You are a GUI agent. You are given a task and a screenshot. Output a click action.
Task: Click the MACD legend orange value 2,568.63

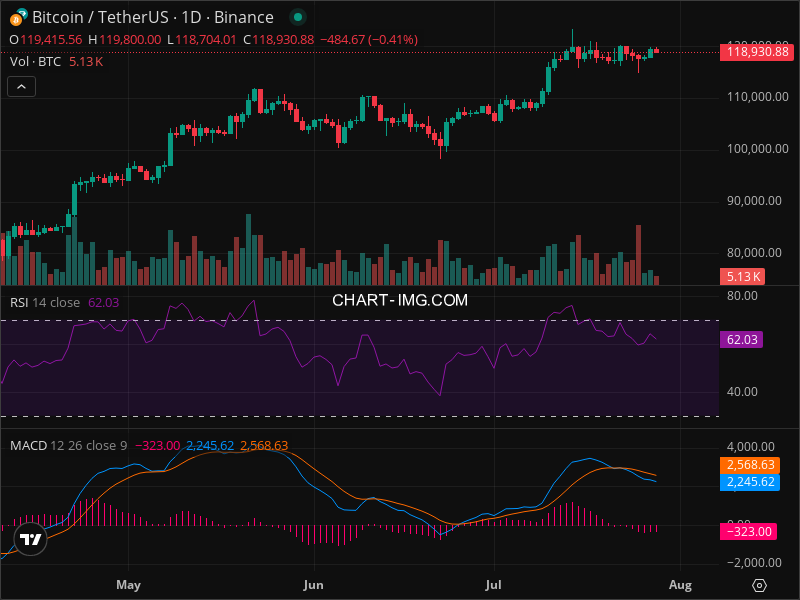coord(264,445)
